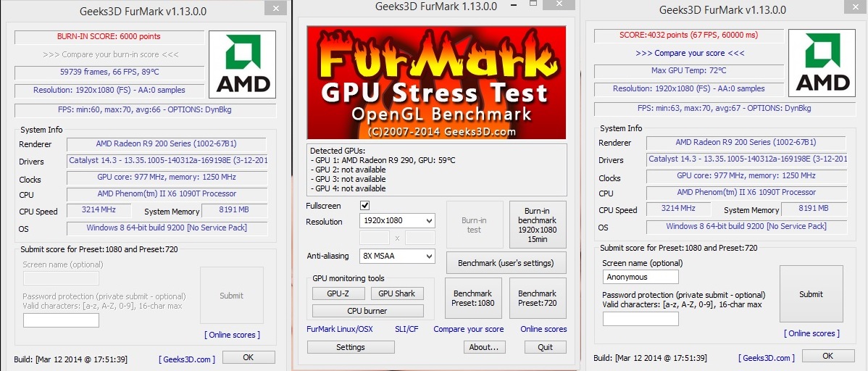Open the GPU Shark tool
Screen dimensions: 868x371
[397, 293]
